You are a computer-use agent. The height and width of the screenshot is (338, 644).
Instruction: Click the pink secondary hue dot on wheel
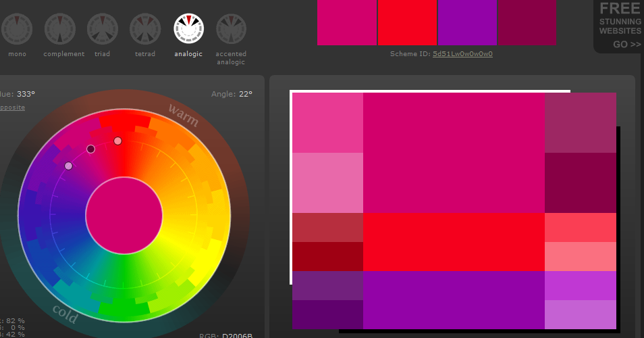[118, 141]
